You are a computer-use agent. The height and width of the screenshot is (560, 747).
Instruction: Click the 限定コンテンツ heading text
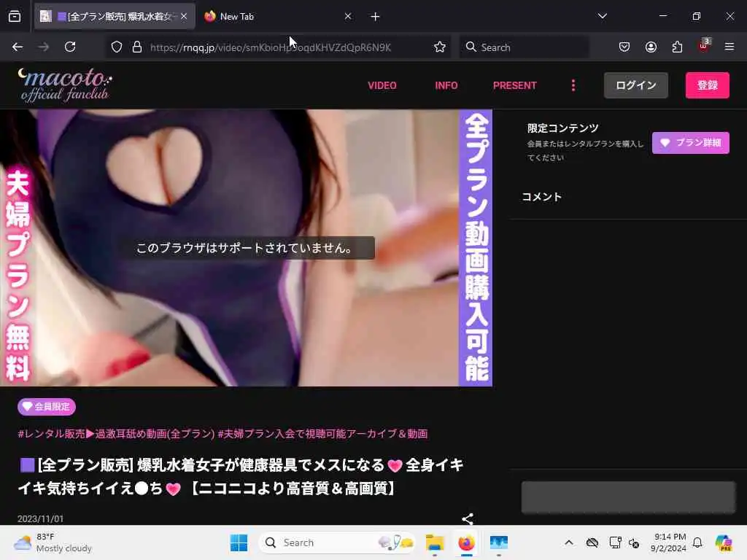click(562, 128)
